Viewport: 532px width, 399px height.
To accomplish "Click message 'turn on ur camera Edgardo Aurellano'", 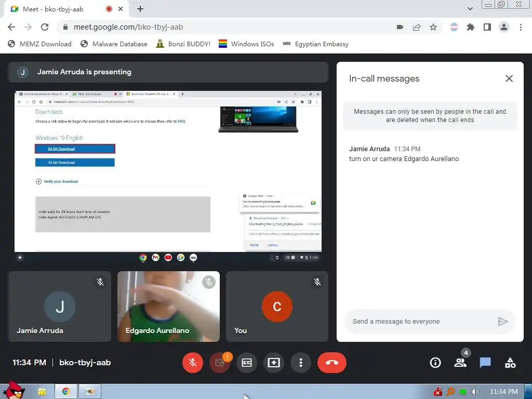I will tap(404, 159).
